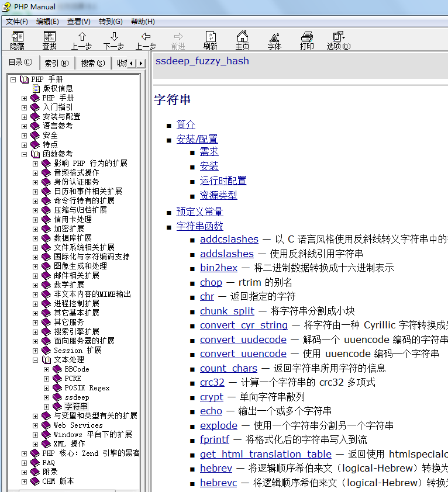Open the addcslashes function link
Viewport: 448px width, 492px height.
coord(229,239)
